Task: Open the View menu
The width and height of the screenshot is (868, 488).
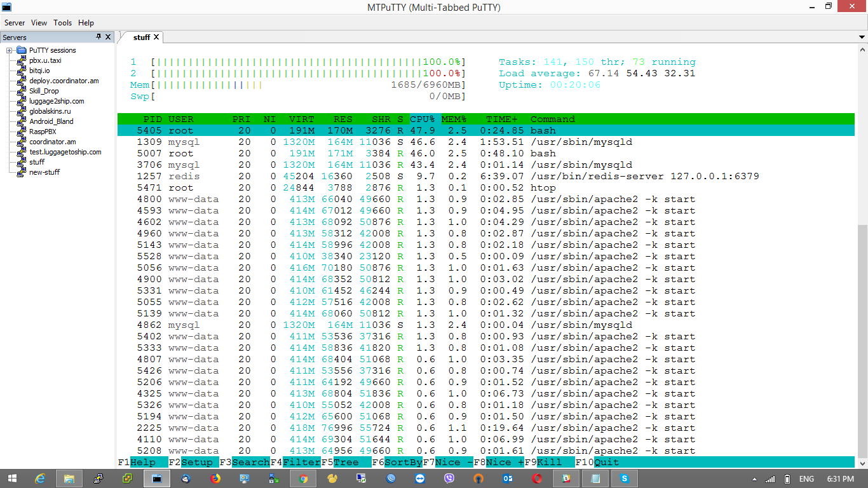Action: click(39, 23)
